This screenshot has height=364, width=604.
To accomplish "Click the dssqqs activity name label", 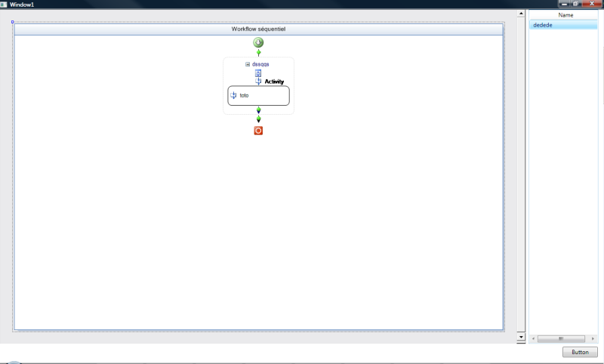I will coord(260,64).
